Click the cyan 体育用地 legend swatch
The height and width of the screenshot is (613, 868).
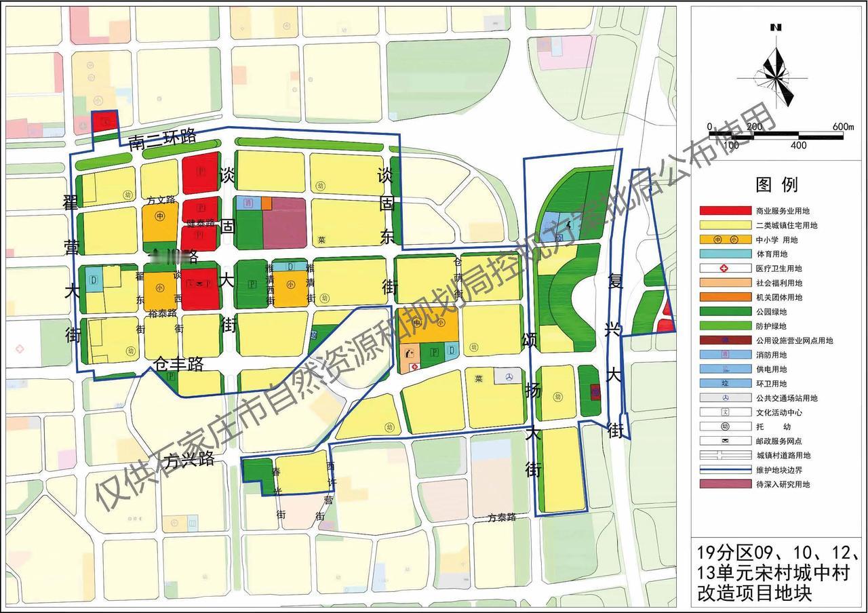pyautogui.click(x=725, y=254)
